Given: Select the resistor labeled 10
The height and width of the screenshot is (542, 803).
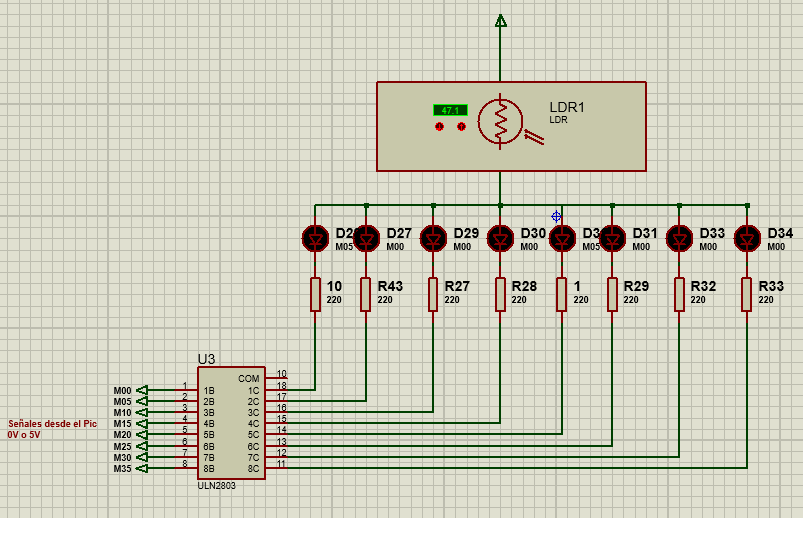Looking at the screenshot, I should point(315,295).
